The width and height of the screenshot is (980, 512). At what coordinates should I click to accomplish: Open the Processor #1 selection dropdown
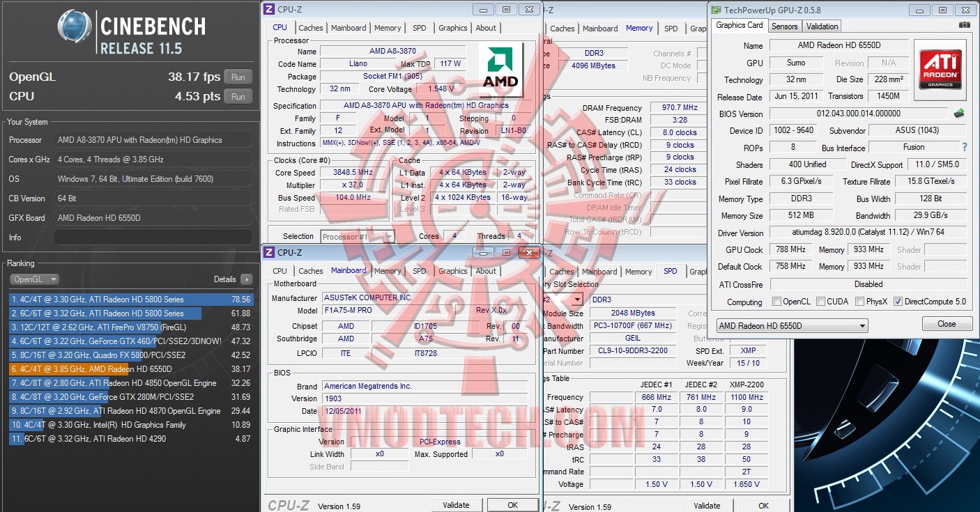coord(357,237)
